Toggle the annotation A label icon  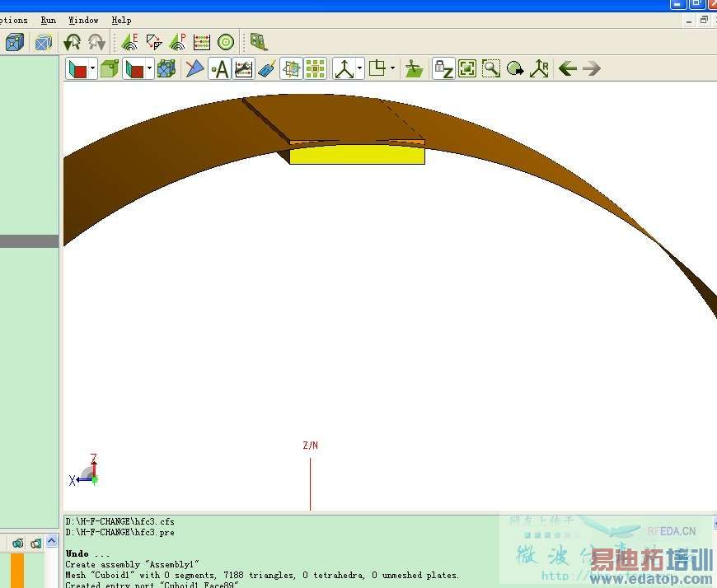(219, 69)
